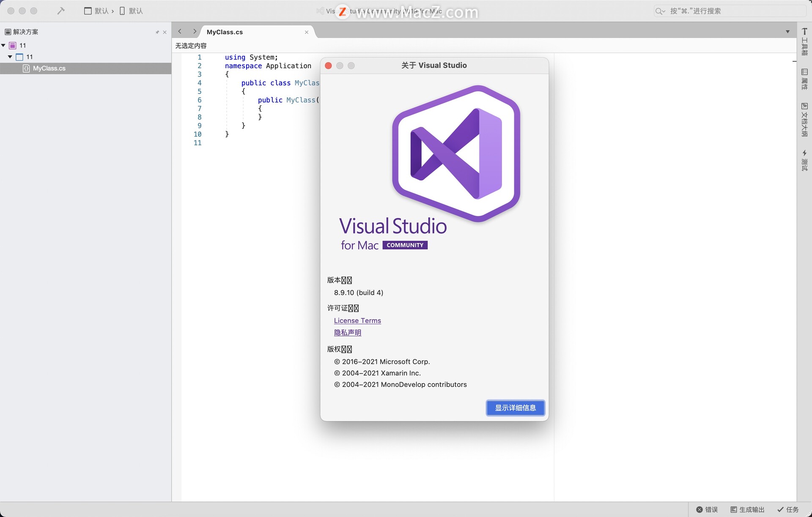The height and width of the screenshot is (517, 812).
Task: Open the 默认 configuration selector
Action: (96, 11)
